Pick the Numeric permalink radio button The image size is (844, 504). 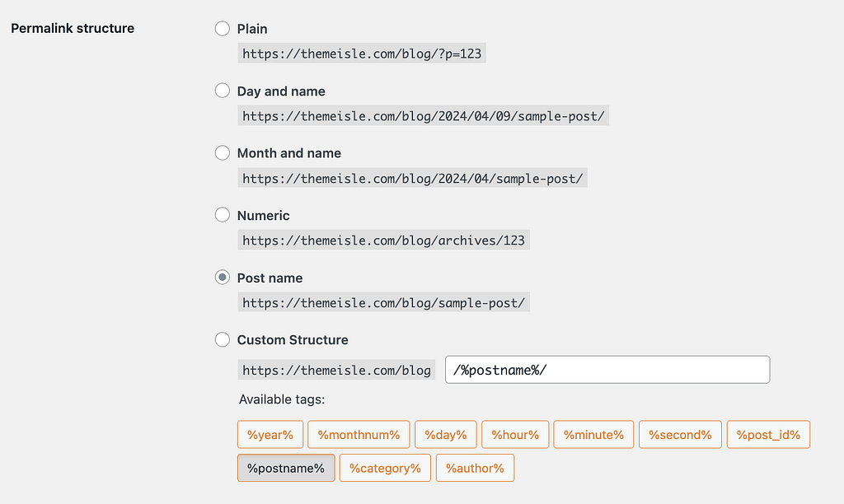click(222, 215)
